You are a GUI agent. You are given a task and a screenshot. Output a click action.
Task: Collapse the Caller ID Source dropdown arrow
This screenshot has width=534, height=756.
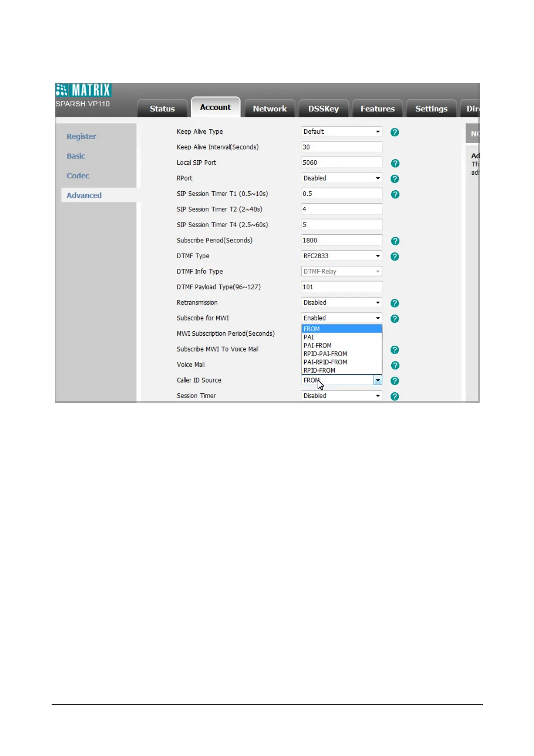378,380
